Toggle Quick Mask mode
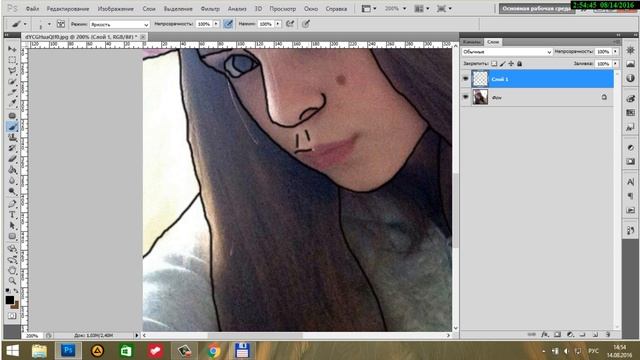The image size is (640, 360). [x=12, y=316]
